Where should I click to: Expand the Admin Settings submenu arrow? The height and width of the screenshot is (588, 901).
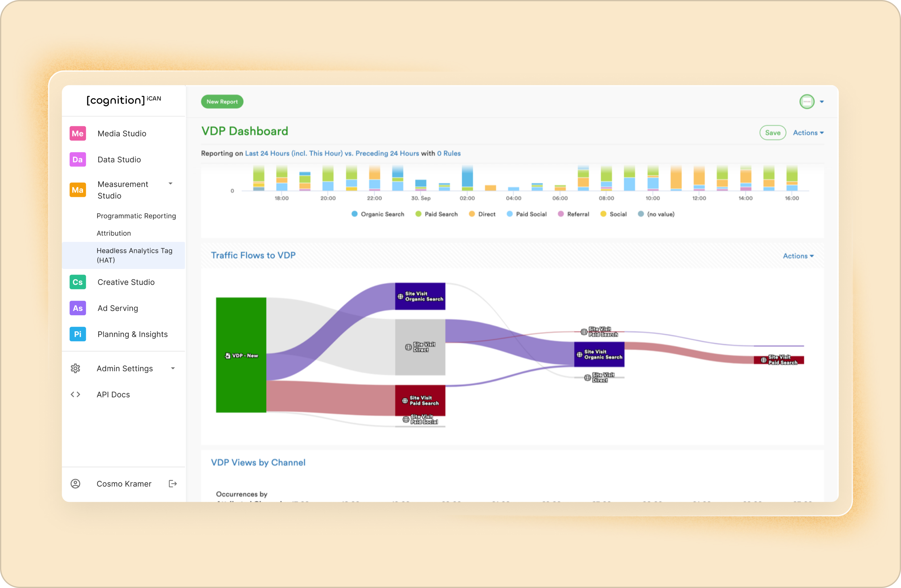pos(173,368)
